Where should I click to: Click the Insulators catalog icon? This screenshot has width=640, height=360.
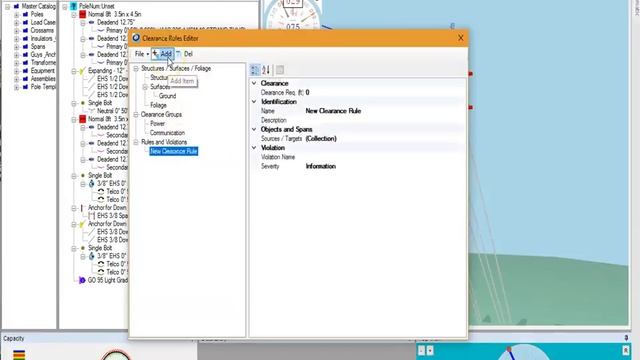coord(25,39)
